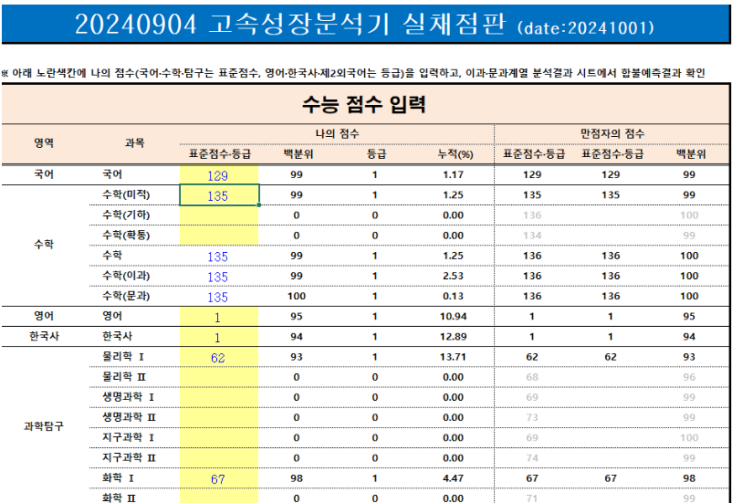Click the grayed 134 in 수학(확통) row

(x=532, y=236)
